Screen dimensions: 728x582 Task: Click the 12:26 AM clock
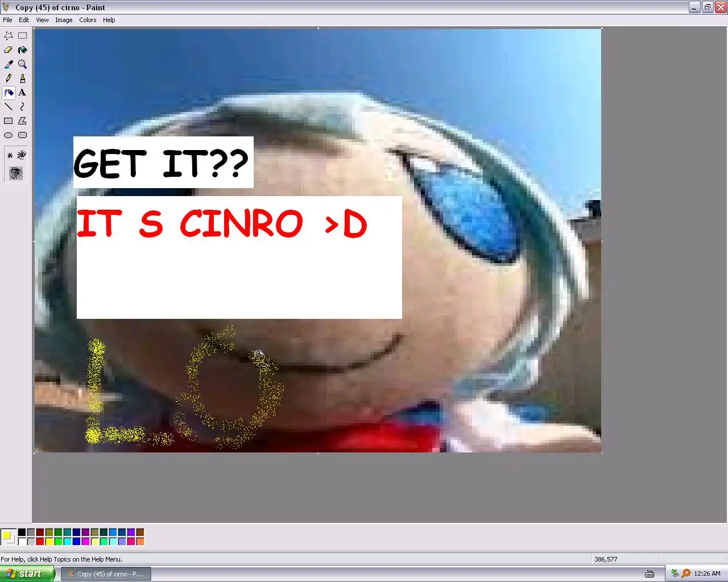coord(707,574)
